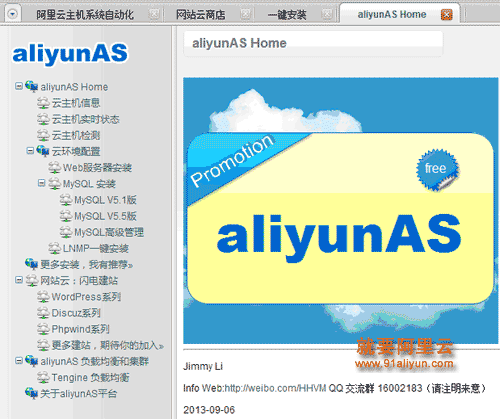The image size is (500, 419).
Task: Click the cloud icon beside LNMP一键安装
Action: pos(54,248)
